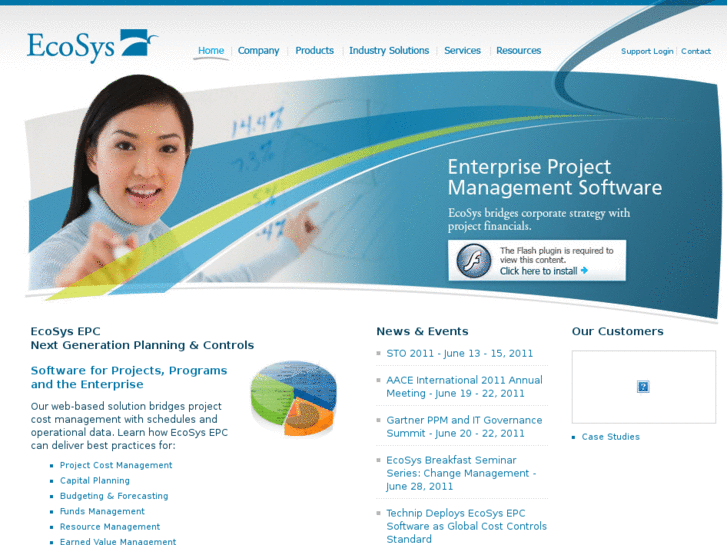Image resolution: width=727 pixels, height=545 pixels.
Task: Open AACE International 2011 Annual Meeting link
Action: [464, 387]
